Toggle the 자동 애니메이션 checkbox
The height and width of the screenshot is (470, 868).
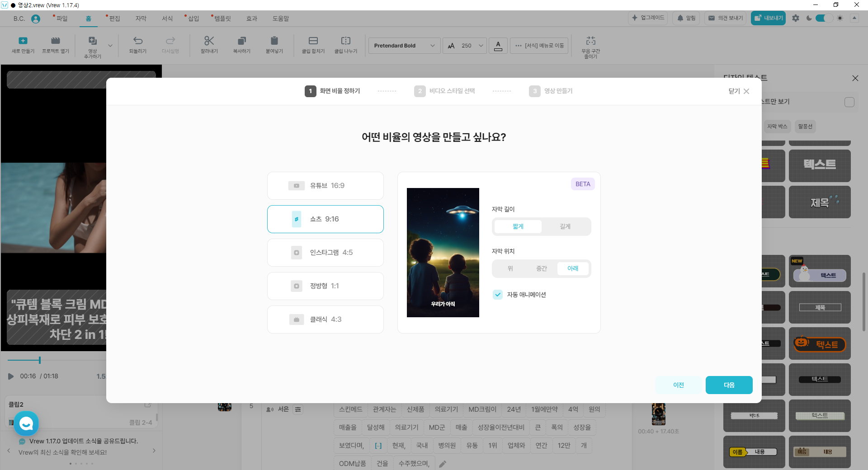(x=498, y=295)
